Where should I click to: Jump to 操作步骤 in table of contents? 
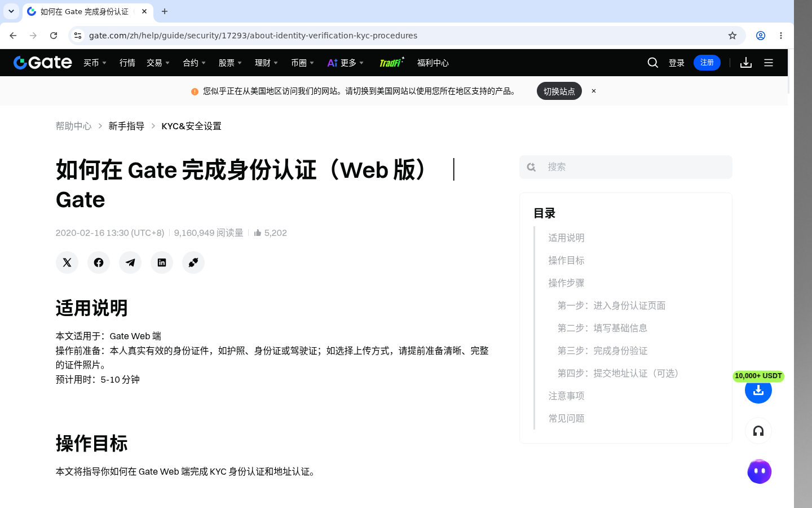coord(566,283)
